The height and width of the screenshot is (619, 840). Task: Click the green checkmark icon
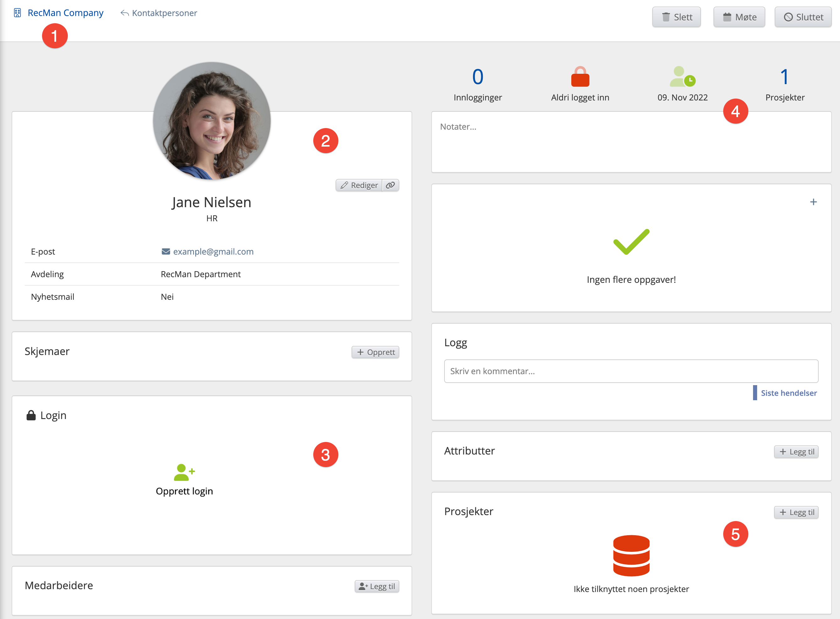pos(631,242)
